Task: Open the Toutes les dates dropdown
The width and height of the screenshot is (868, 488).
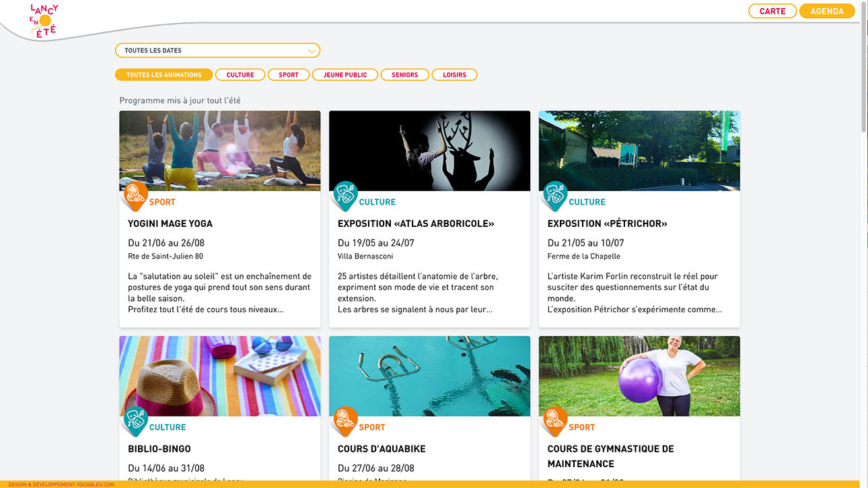Action: coord(217,50)
